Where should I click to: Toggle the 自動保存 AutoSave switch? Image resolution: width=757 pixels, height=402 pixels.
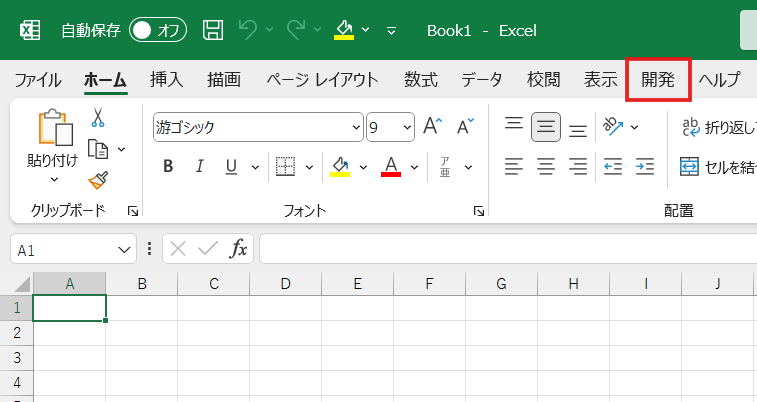(158, 30)
